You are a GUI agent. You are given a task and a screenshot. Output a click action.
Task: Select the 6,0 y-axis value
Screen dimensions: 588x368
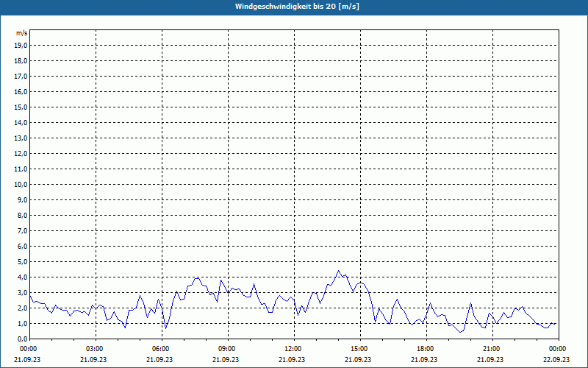click(22, 247)
